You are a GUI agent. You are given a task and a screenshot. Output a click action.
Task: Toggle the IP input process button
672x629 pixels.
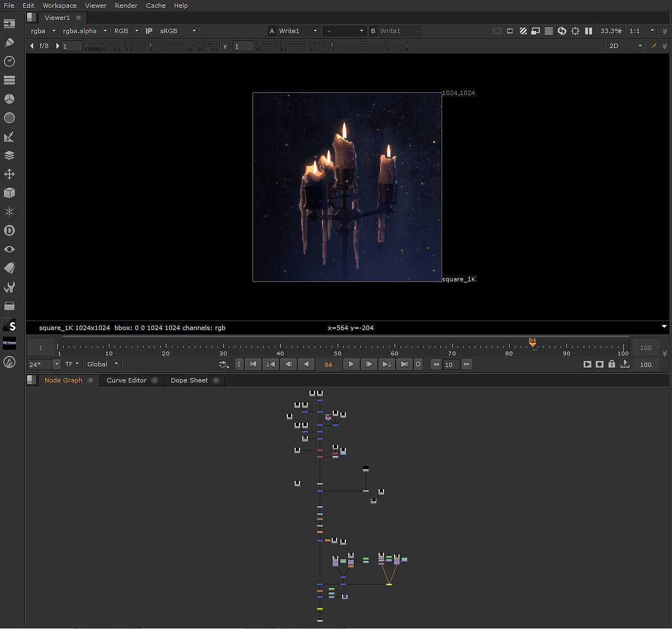149,31
